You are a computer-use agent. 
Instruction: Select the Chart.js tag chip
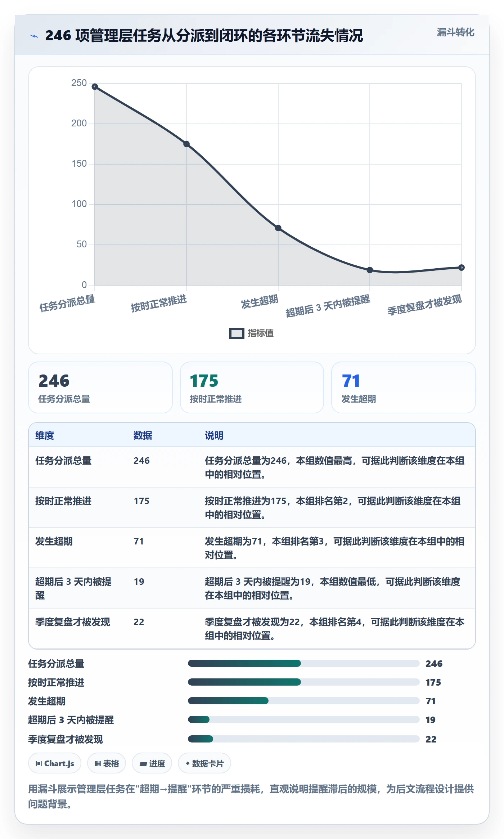pos(55,763)
